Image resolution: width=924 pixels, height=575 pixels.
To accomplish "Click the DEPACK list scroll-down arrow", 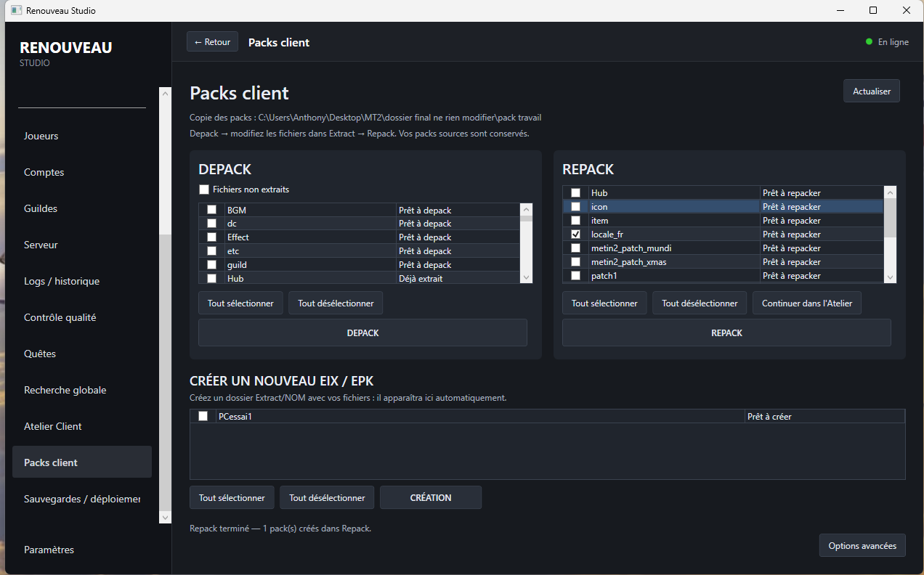I will (x=526, y=277).
